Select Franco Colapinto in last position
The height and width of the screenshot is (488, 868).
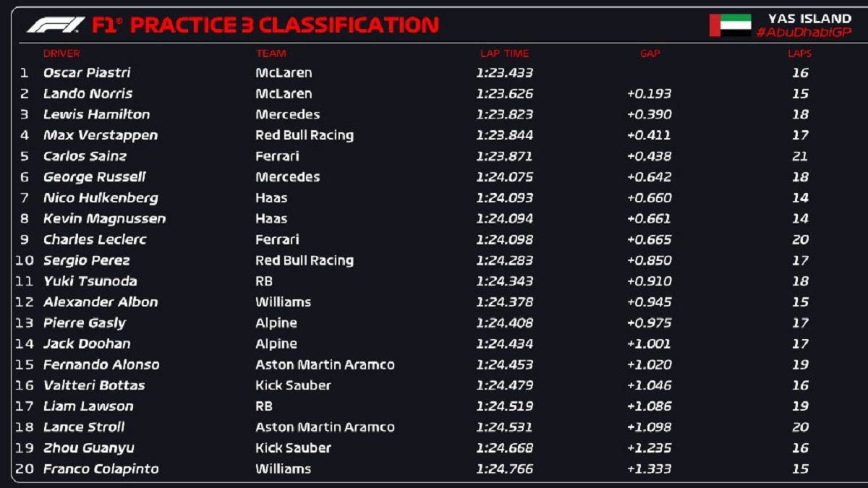101,469
